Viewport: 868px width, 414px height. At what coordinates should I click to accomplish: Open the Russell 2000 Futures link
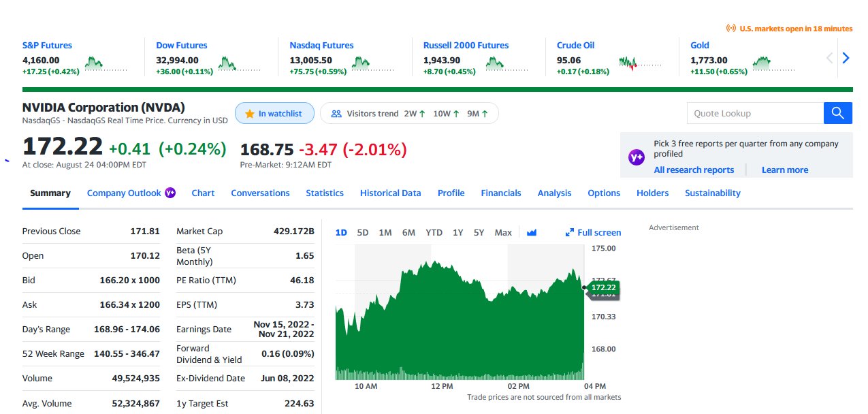pyautogui.click(x=466, y=46)
